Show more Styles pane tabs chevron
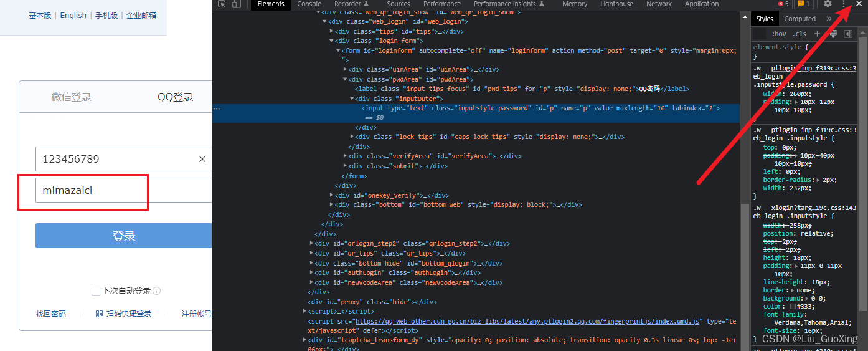The width and height of the screenshot is (868, 351). [828, 19]
